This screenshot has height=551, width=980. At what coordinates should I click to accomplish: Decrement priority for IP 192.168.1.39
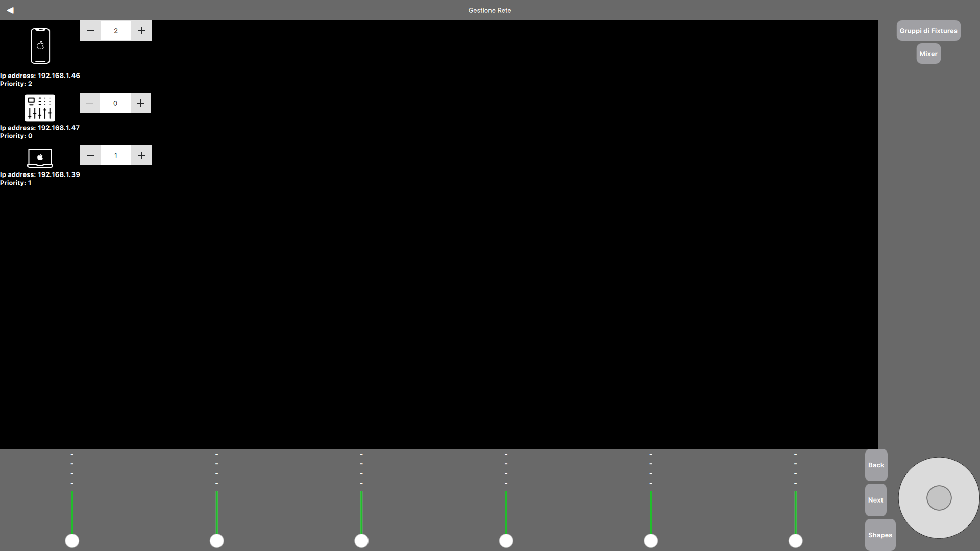(90, 155)
